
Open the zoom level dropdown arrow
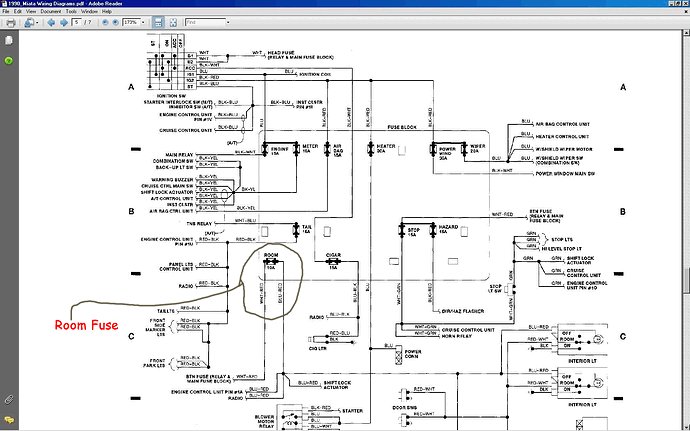click(143, 22)
